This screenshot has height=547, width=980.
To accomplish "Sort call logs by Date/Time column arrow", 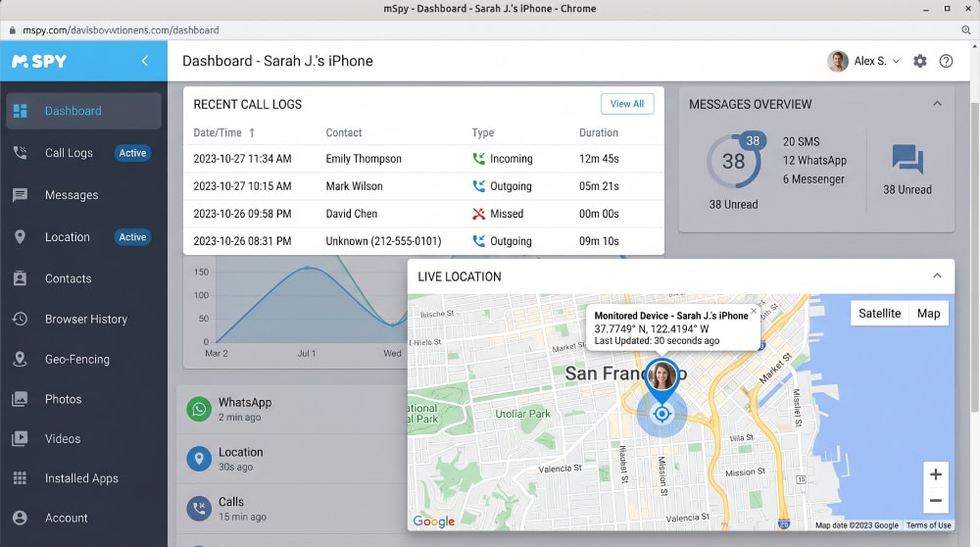I will click(252, 132).
